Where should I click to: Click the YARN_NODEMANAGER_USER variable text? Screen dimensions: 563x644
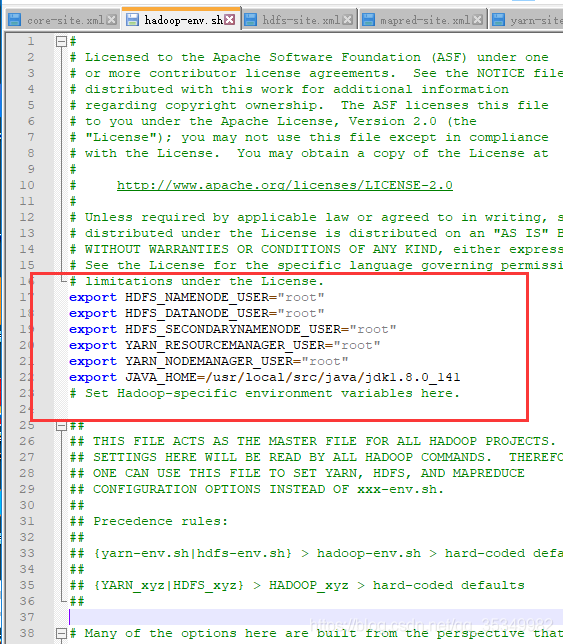click(209, 361)
